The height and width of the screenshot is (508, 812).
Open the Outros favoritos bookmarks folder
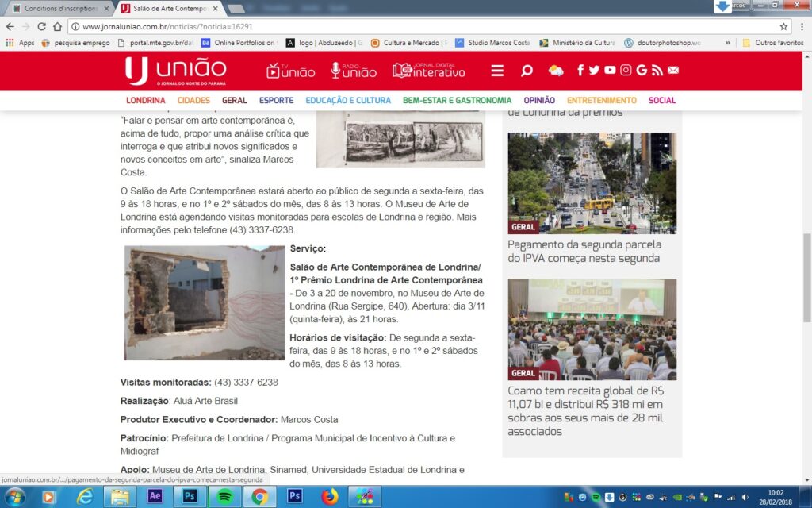[x=773, y=43]
